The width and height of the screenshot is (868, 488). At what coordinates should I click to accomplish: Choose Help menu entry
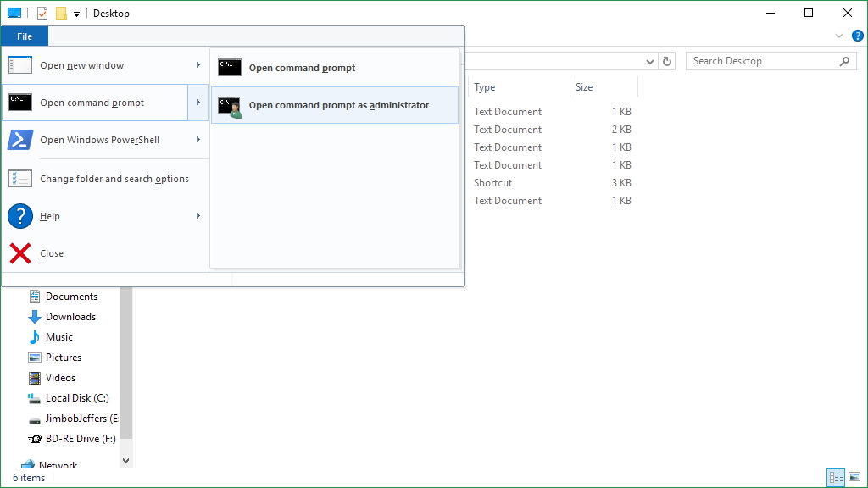[105, 216]
